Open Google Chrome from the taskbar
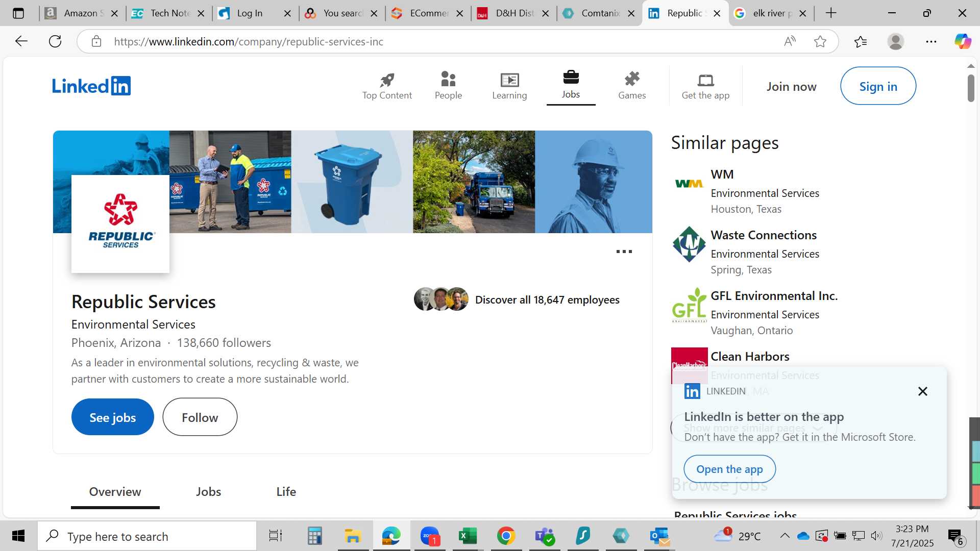The width and height of the screenshot is (980, 551). (x=506, y=536)
